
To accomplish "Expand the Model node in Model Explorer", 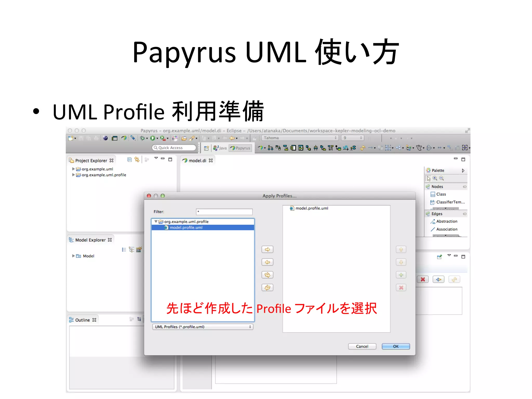I will pyautogui.click(x=73, y=256).
